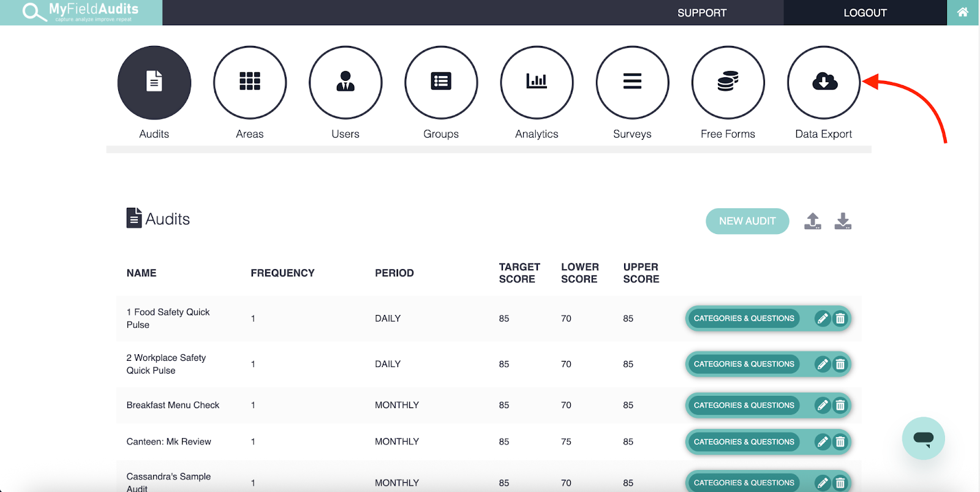Open the Audits section icon

[x=154, y=83]
